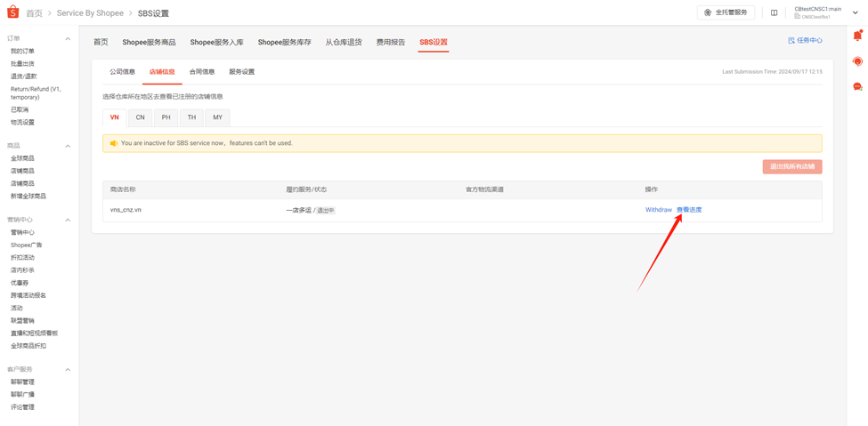Click the red chat bubble icon on the right
868x426 pixels.
click(x=857, y=86)
